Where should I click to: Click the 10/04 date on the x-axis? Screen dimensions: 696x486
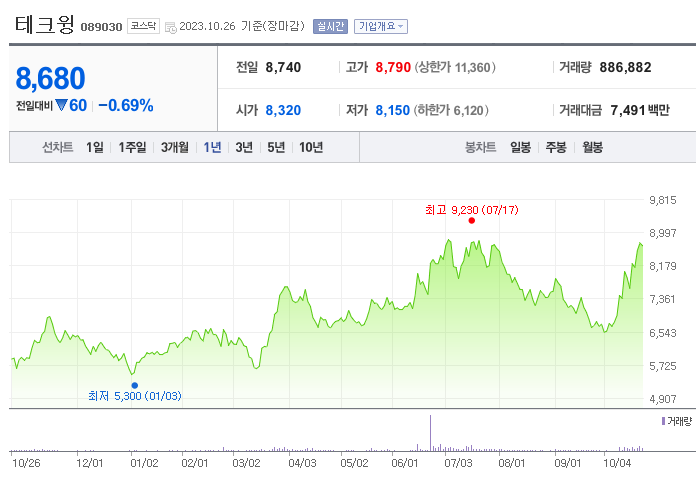(617, 463)
